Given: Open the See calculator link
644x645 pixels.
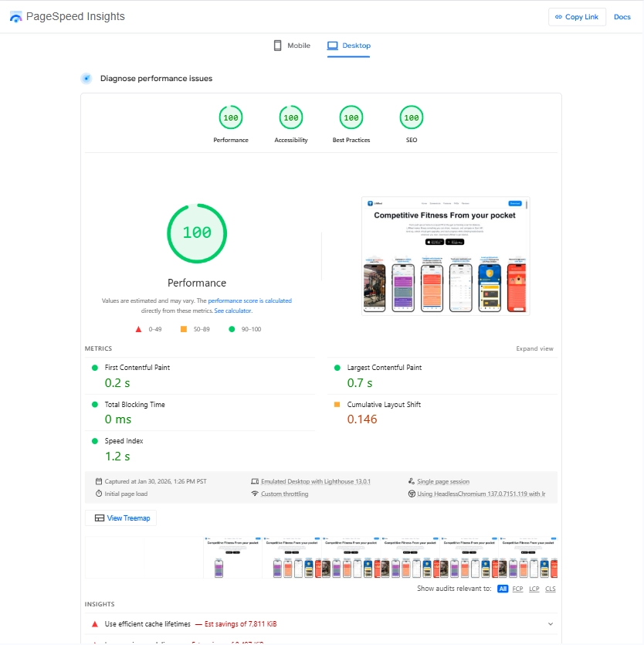Looking at the screenshot, I should coord(232,310).
